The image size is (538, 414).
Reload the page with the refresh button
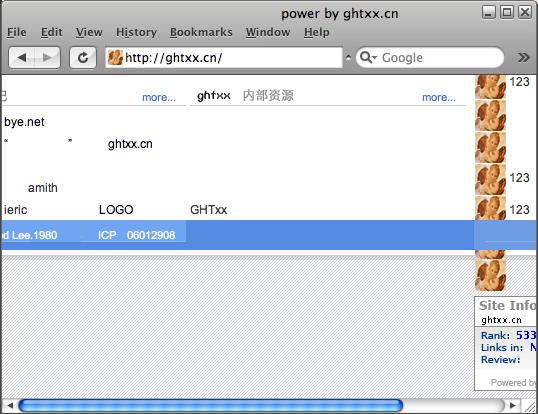(x=83, y=58)
